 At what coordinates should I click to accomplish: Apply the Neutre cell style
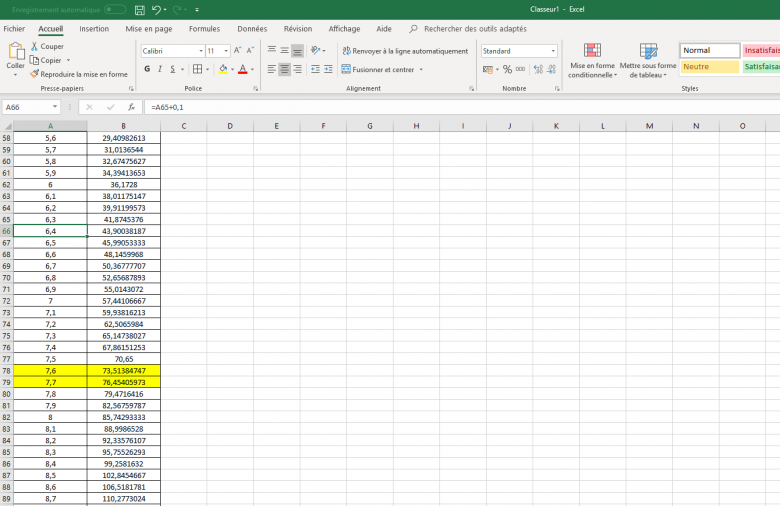pyautogui.click(x=709, y=67)
